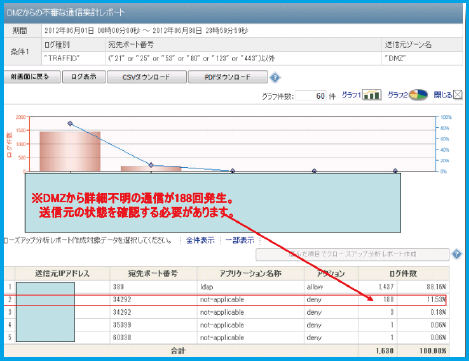Select total count "1,630" cell
The height and width of the screenshot is (361, 469).
[x=384, y=351]
